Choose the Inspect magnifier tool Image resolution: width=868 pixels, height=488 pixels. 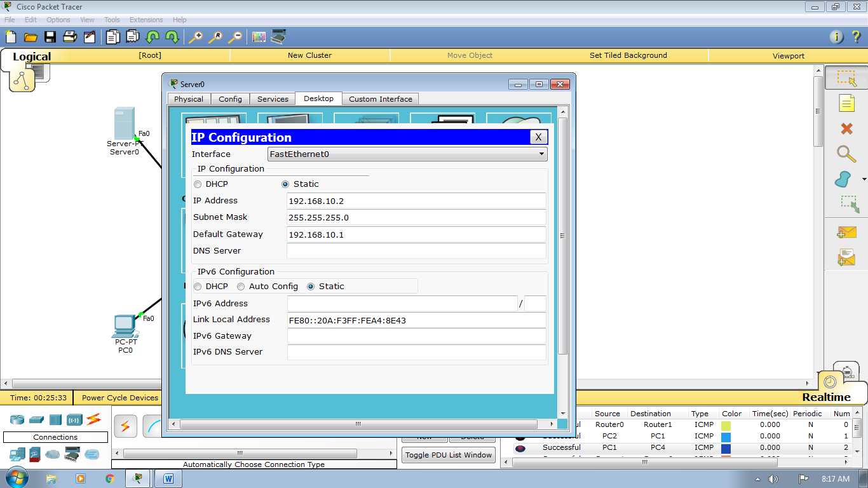click(x=846, y=154)
